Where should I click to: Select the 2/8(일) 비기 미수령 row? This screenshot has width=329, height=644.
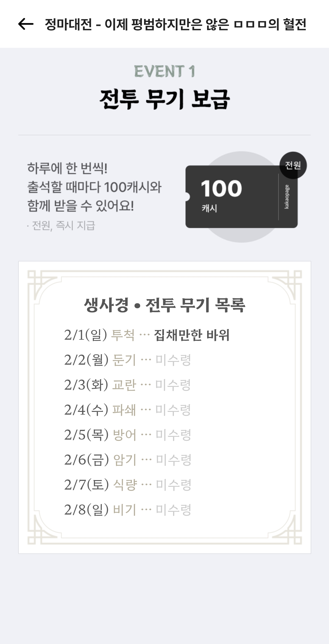click(x=127, y=510)
